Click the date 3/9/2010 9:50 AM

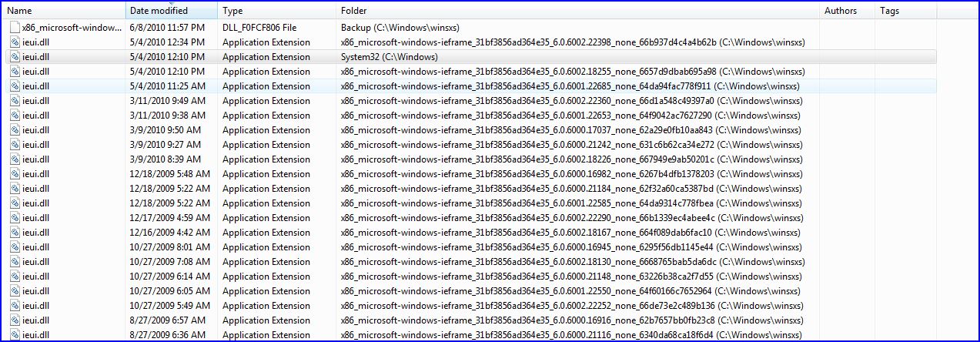(165, 130)
